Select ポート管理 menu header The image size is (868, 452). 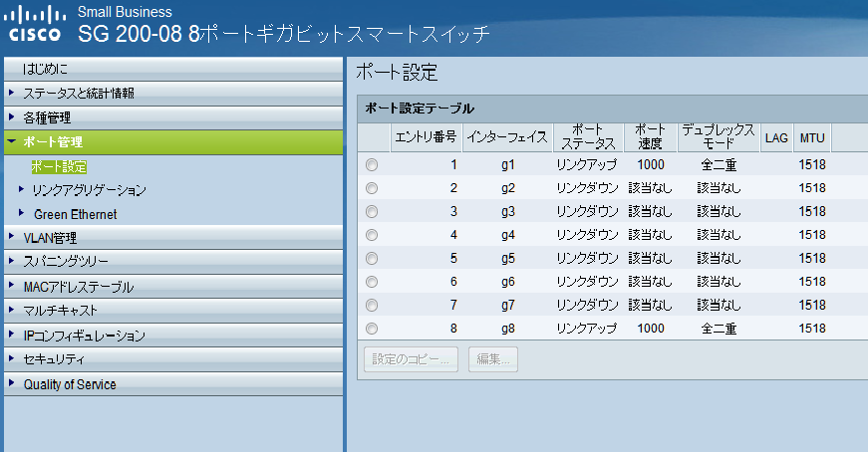coord(173,142)
